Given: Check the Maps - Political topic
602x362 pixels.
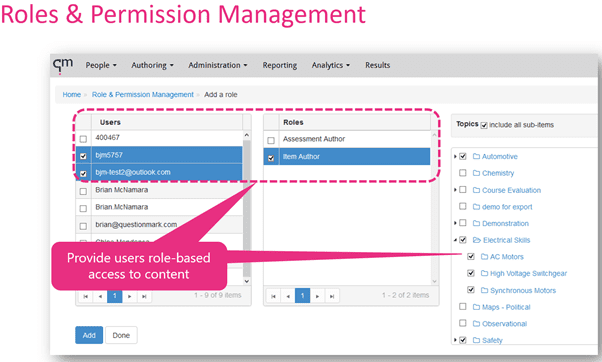Looking at the screenshot, I should pyautogui.click(x=463, y=306).
